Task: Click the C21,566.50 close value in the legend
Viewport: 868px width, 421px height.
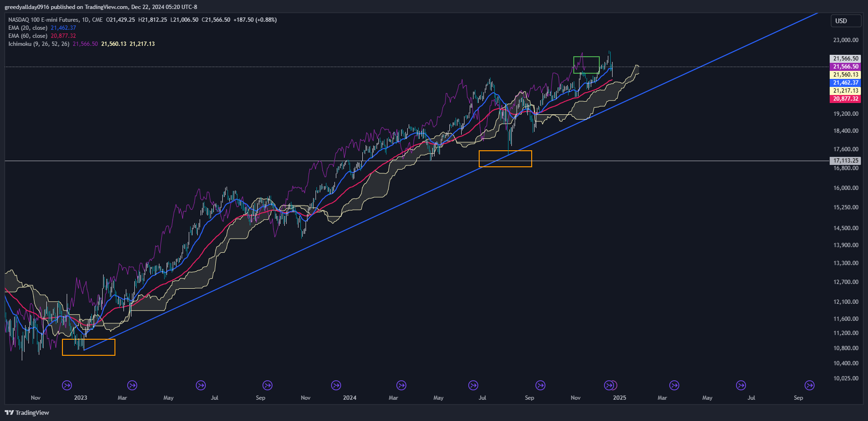Action: point(216,20)
